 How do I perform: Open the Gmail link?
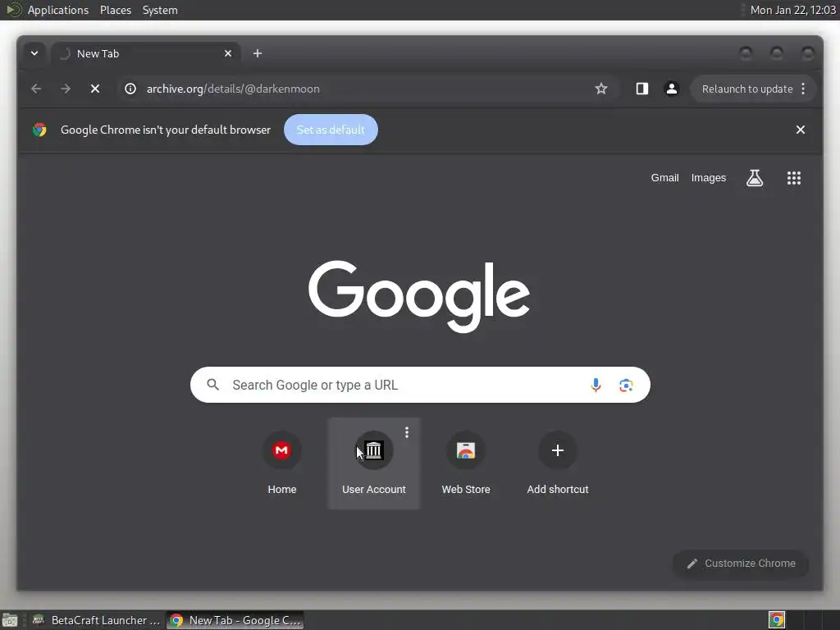click(x=664, y=178)
